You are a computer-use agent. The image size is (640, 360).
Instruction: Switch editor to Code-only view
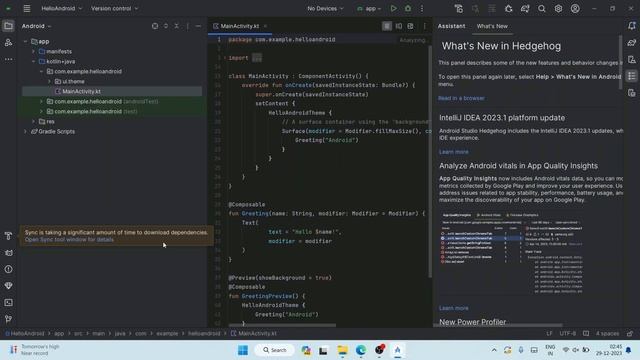pyautogui.click(x=387, y=26)
